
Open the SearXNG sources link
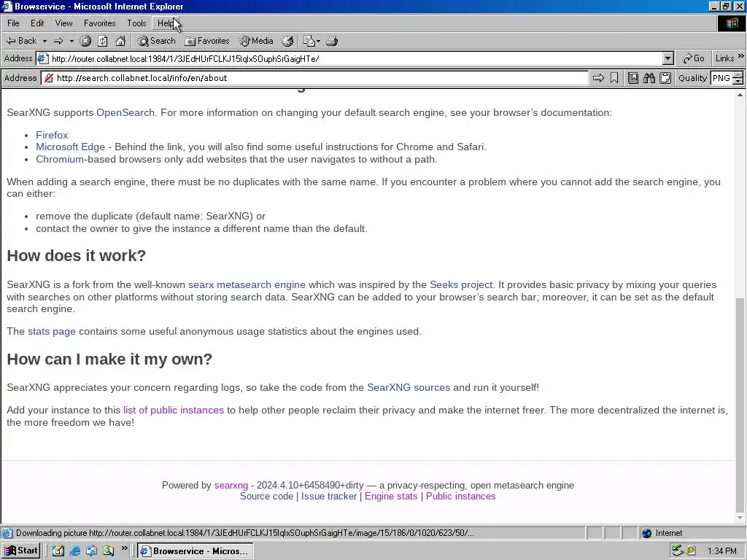point(409,388)
